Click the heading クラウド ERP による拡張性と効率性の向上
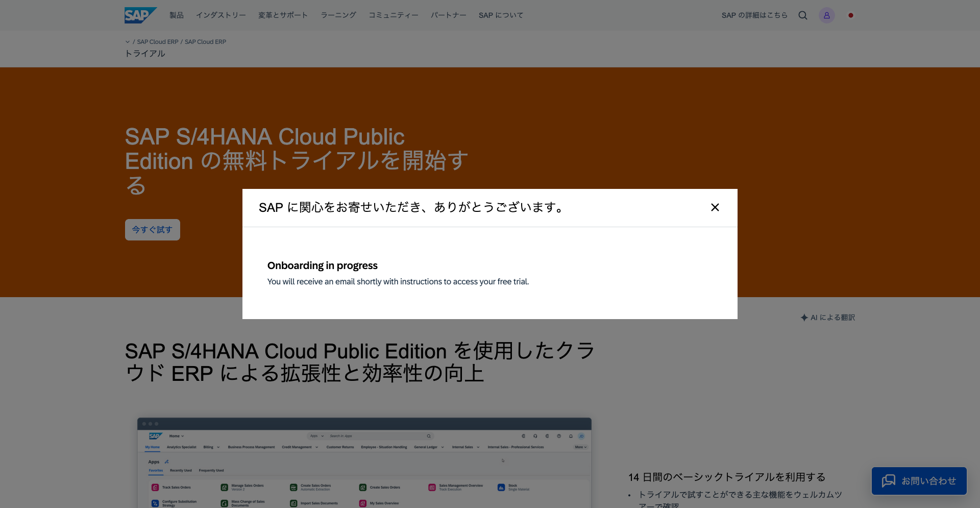This screenshot has width=980, height=508. tap(360, 362)
